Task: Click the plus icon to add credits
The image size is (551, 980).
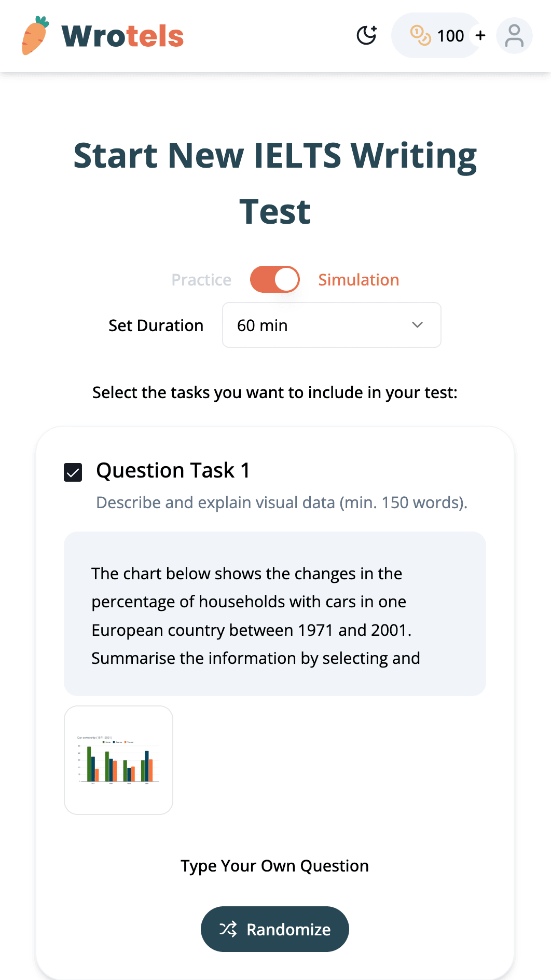Action: point(480,35)
